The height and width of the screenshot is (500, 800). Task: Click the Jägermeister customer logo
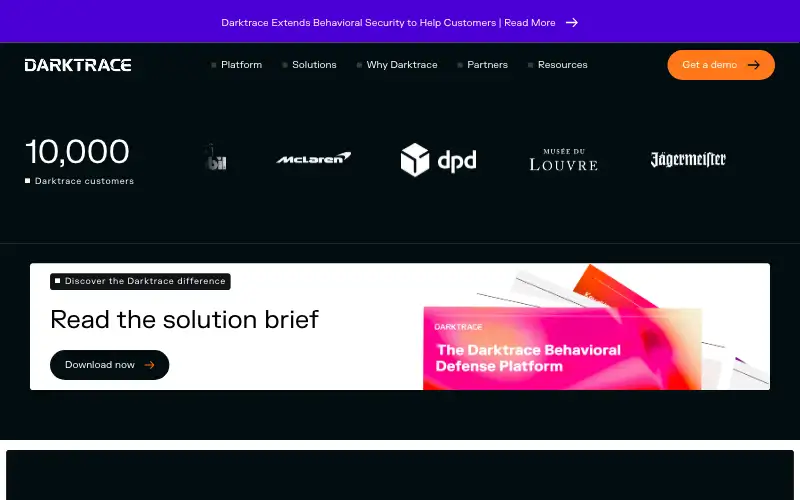[688, 159]
